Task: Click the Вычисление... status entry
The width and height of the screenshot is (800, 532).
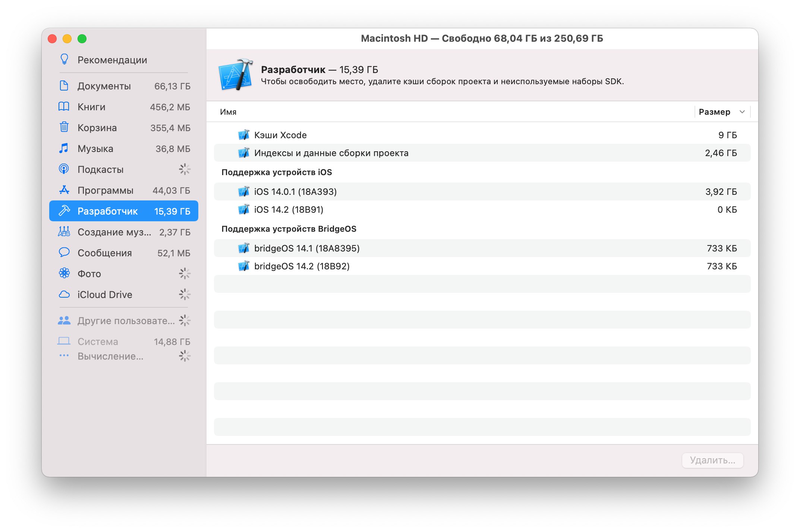Action: click(123, 356)
